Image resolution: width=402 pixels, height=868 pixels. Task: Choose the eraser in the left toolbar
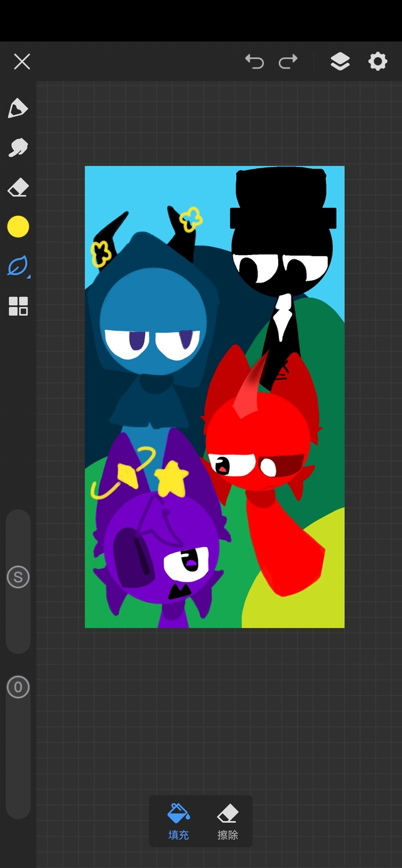tap(18, 187)
